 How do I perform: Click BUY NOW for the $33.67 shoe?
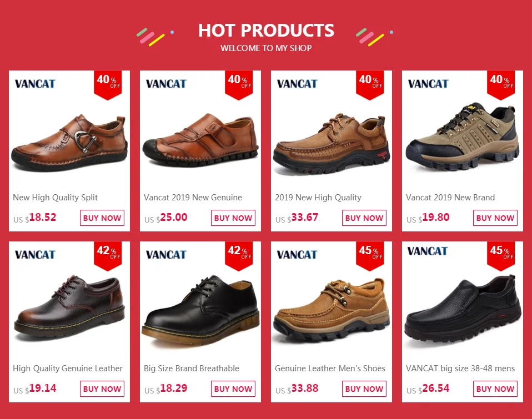point(364,218)
